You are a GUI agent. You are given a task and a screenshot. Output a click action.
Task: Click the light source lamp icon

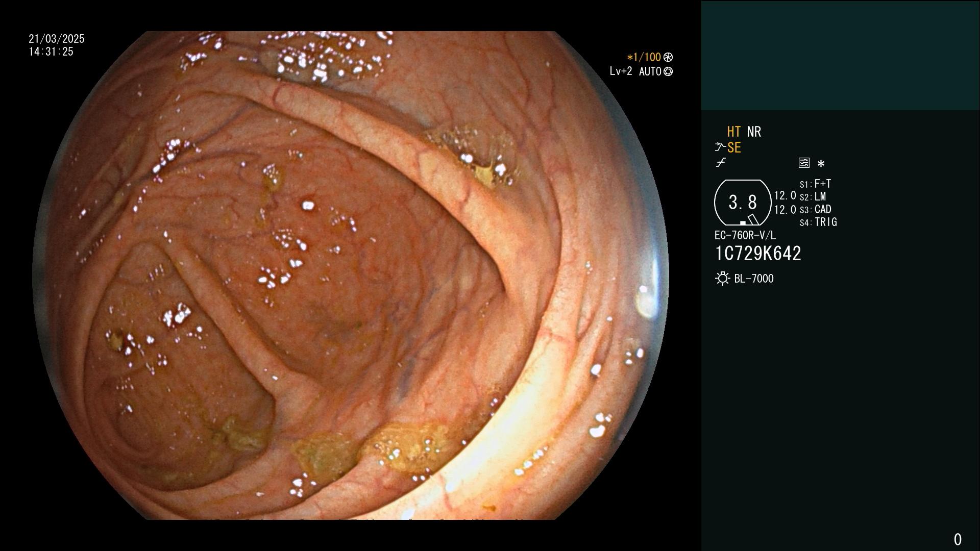(722, 279)
